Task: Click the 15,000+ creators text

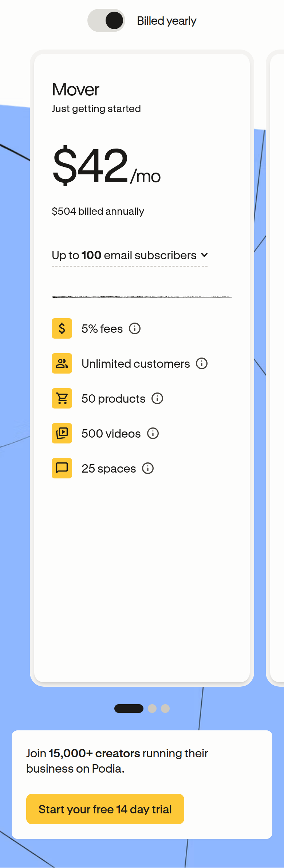Action: pyautogui.click(x=94, y=753)
